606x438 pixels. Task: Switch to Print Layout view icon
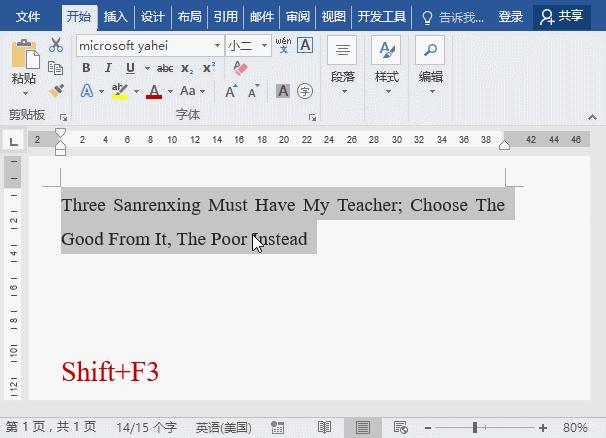(x=363, y=428)
